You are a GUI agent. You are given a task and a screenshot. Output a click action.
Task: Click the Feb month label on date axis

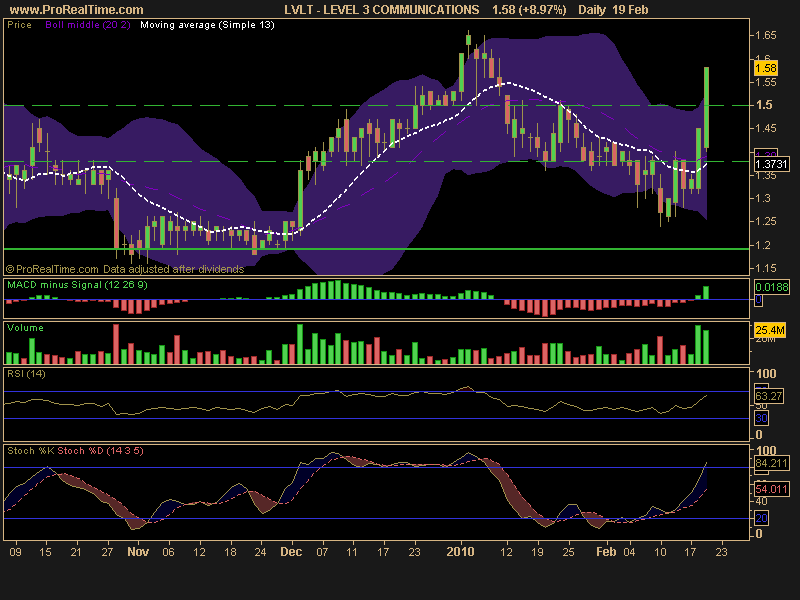[x=606, y=552]
